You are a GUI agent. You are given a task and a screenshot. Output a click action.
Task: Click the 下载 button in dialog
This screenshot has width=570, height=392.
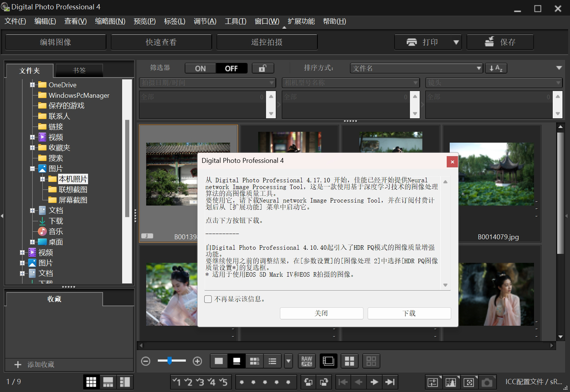point(409,313)
